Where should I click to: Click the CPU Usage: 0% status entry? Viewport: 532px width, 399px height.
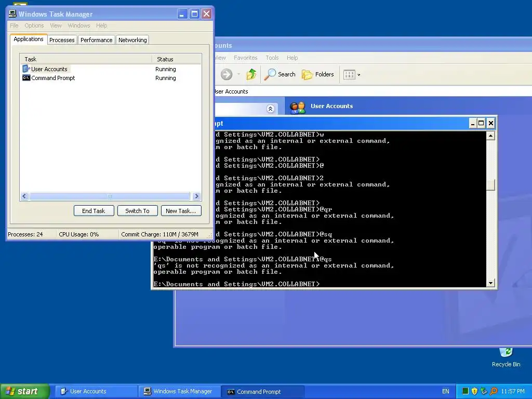click(x=79, y=234)
